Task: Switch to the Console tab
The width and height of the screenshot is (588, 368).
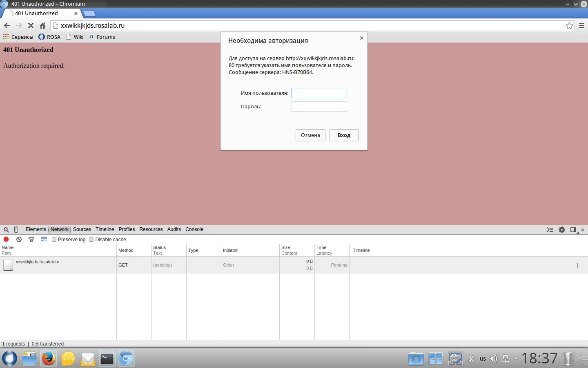Action: pyautogui.click(x=194, y=229)
